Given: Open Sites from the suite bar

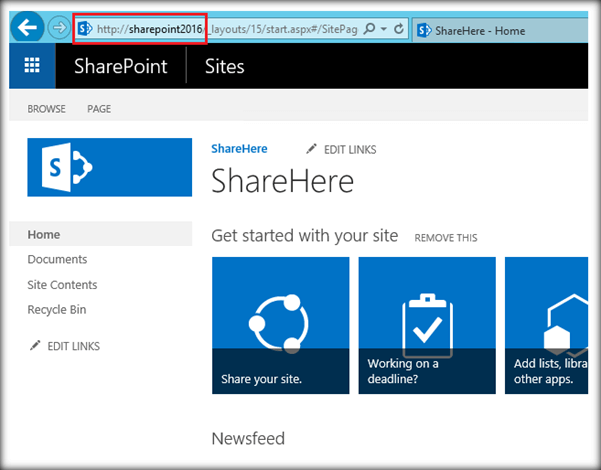Looking at the screenshot, I should (x=225, y=66).
